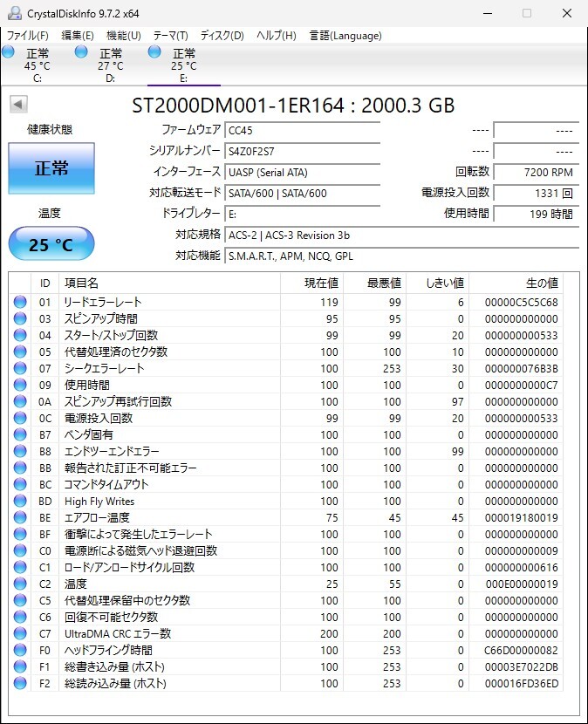Click the 項目名 column header
This screenshot has height=724, width=588.
click(169, 283)
